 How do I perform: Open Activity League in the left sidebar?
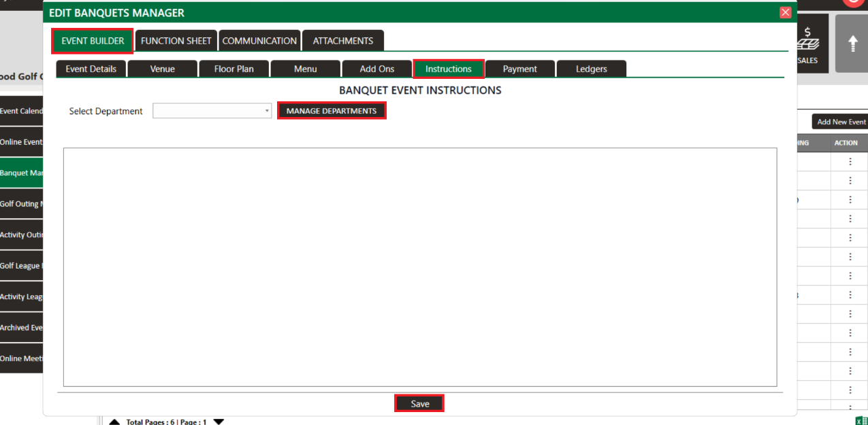point(21,296)
